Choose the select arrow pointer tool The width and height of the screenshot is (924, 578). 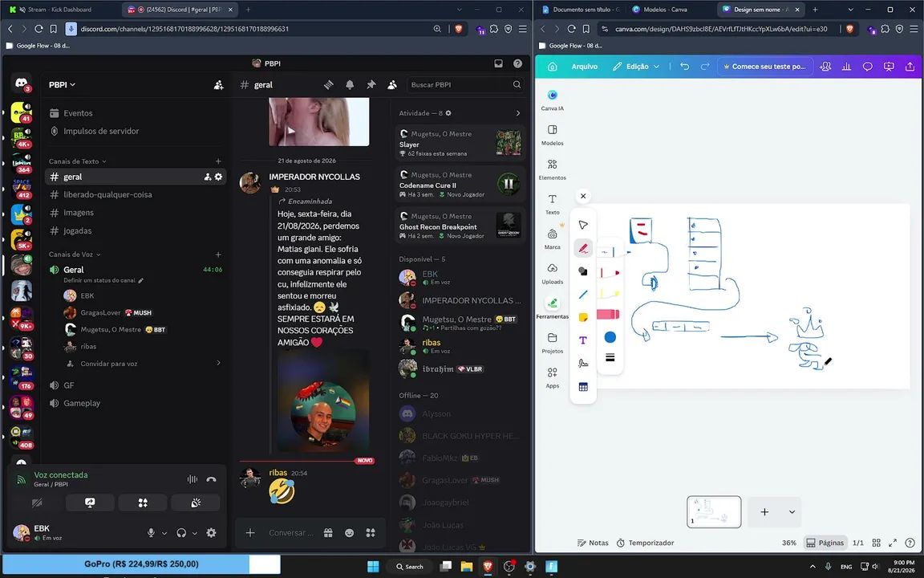point(583,225)
